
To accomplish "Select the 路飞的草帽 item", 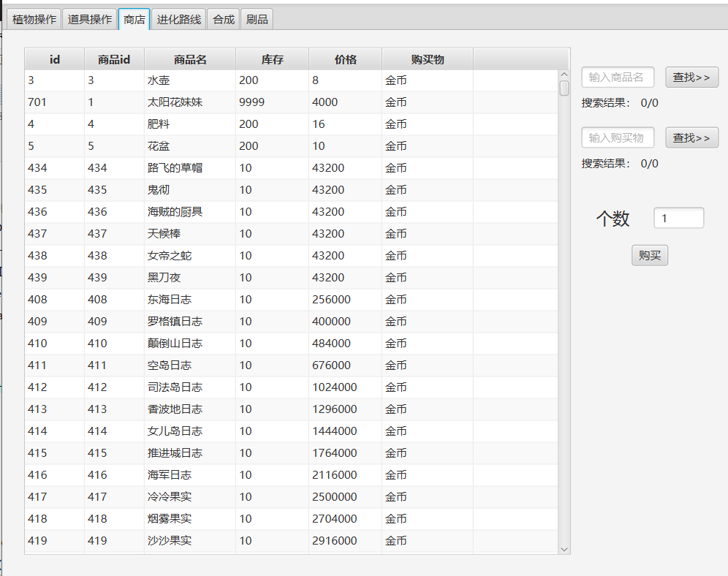I will pyautogui.click(x=291, y=167).
